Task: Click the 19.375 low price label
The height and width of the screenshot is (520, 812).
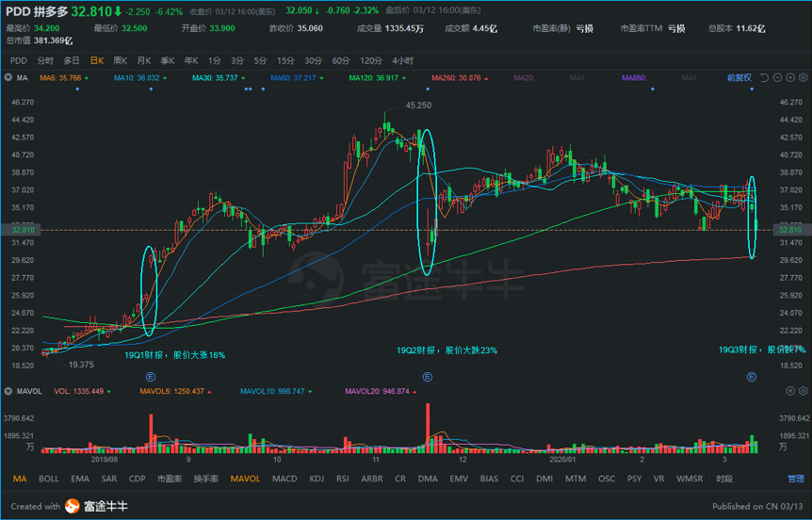Action: coord(81,365)
